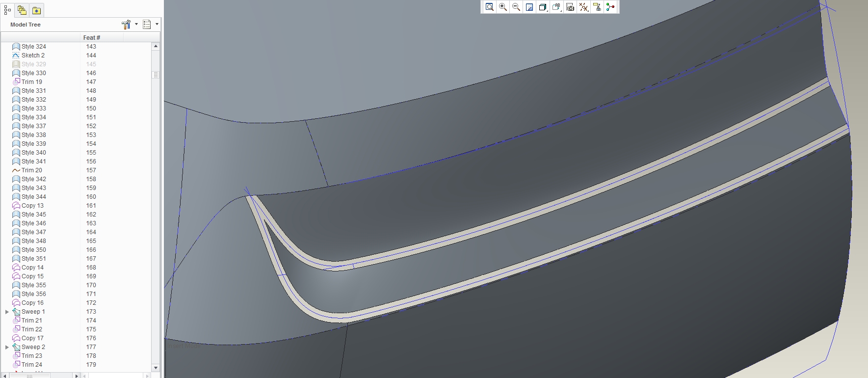868x378 pixels.
Task: Click the Sweep 1 feature icon
Action: 16,312
